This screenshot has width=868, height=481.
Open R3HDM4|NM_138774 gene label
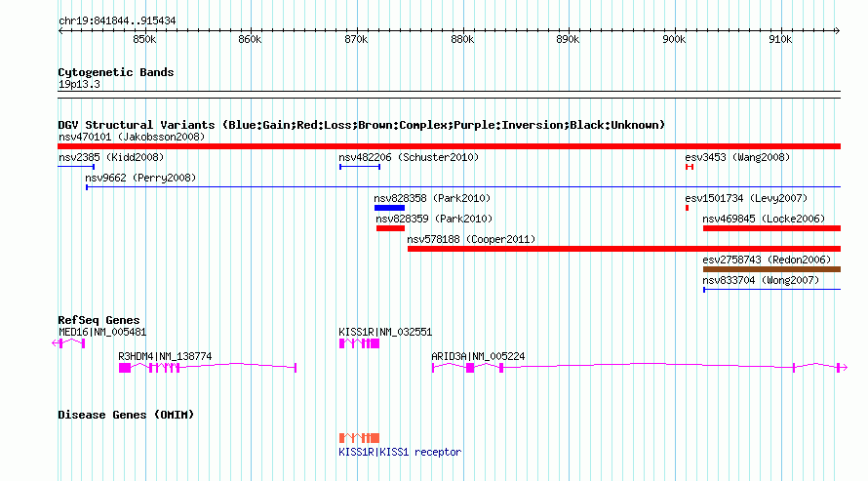click(x=165, y=356)
